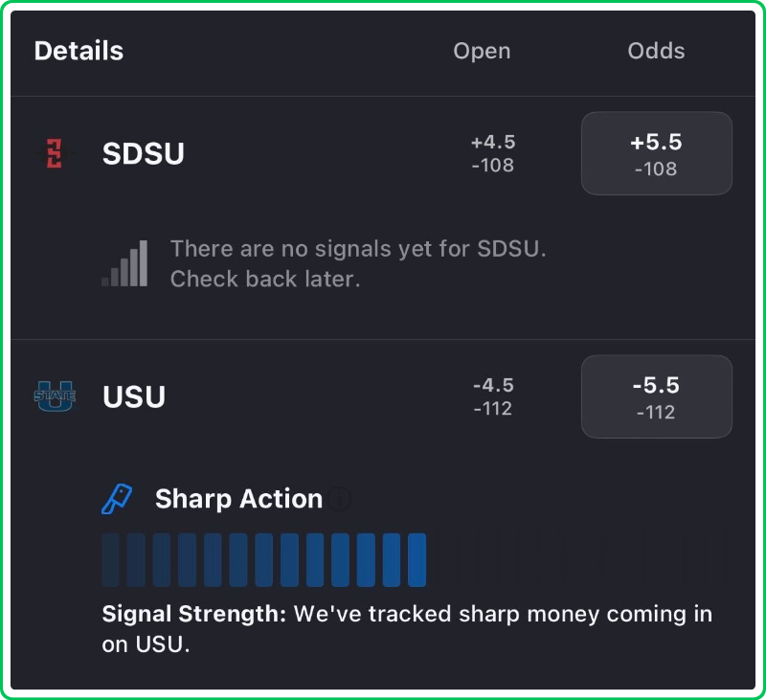The height and width of the screenshot is (700, 766).
Task: Select the USU -5.5 odds button
Action: pyautogui.click(x=656, y=396)
